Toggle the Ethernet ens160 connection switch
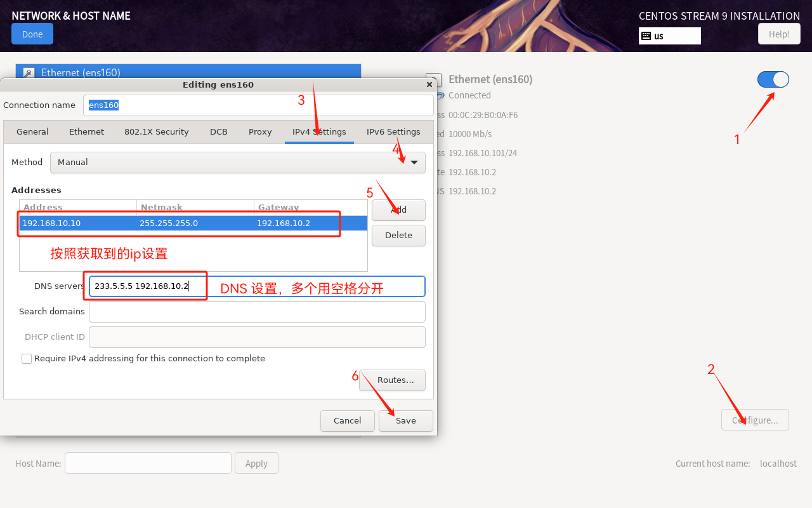812x508 pixels. coord(773,79)
